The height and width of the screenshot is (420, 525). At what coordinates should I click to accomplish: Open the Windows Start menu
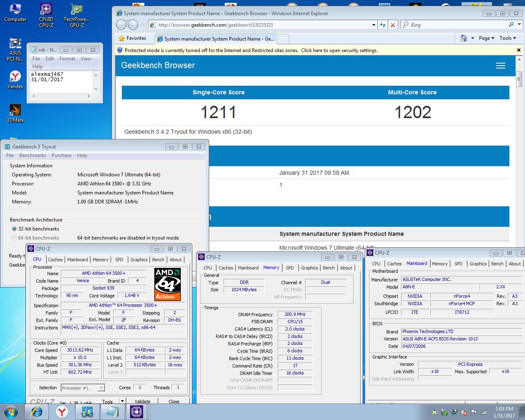(x=11, y=412)
